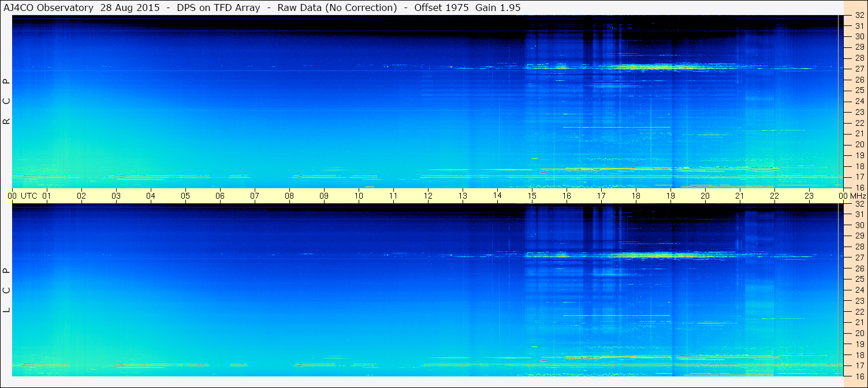Click 30 MHz label in RCP panel
The width and height of the screenshot is (868, 388).
pos(859,36)
